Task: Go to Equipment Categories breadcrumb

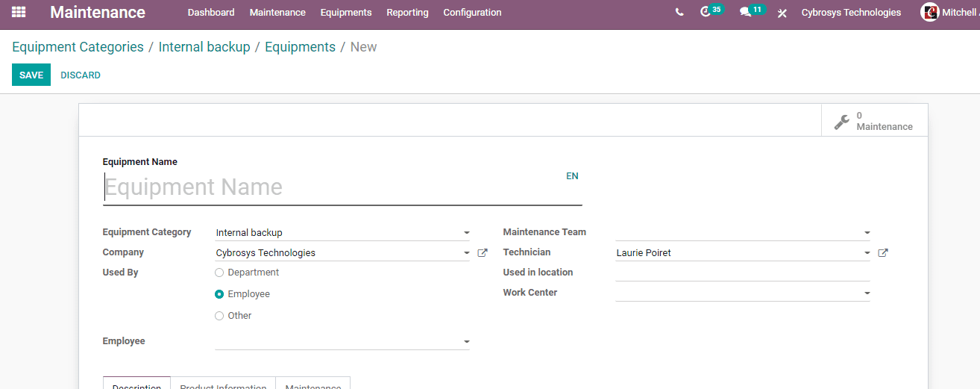Action: tap(78, 47)
